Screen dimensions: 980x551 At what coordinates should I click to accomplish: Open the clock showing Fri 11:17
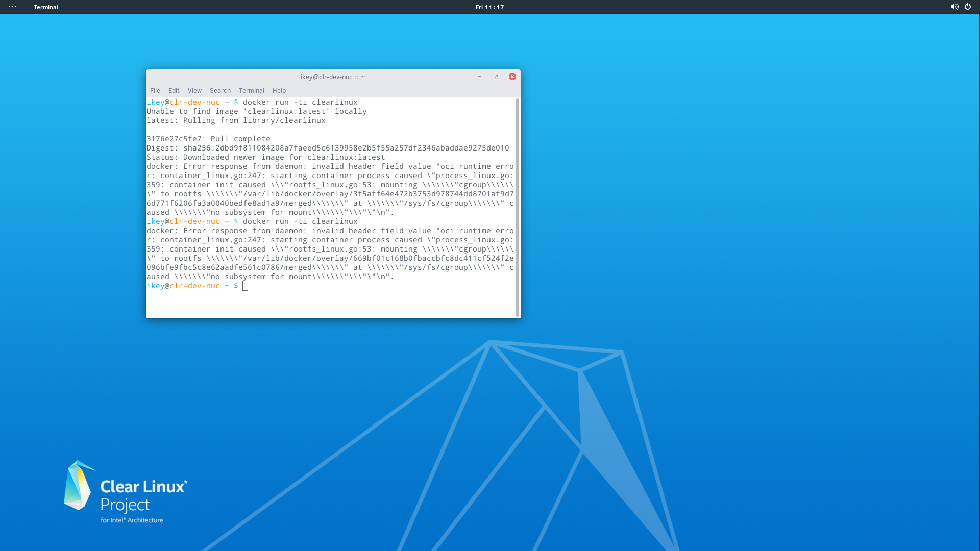pyautogui.click(x=490, y=7)
